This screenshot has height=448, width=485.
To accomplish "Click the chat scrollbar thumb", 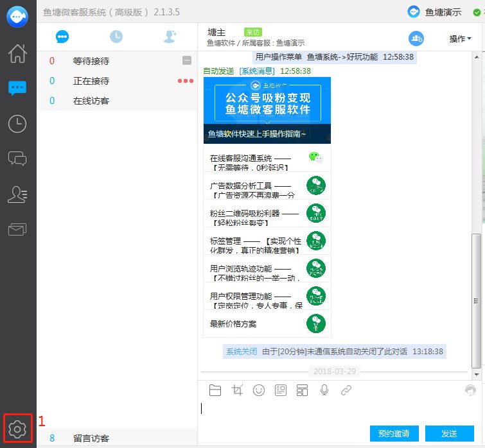I will pyautogui.click(x=477, y=300).
